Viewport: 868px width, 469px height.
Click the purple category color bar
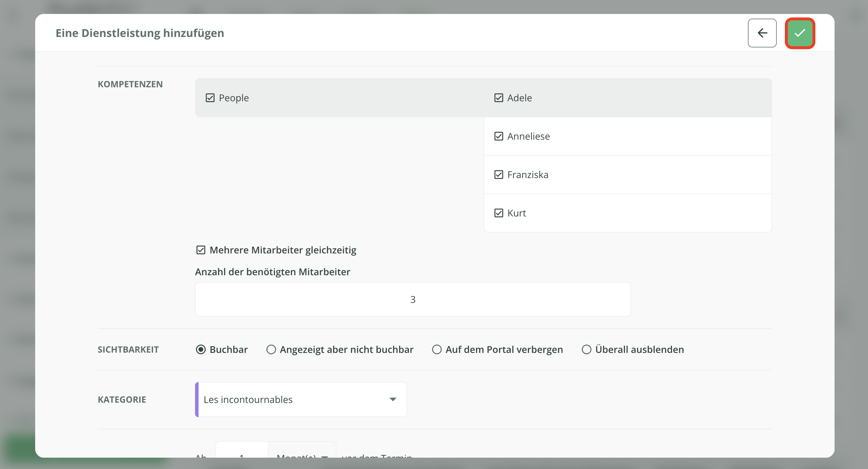tap(197, 399)
